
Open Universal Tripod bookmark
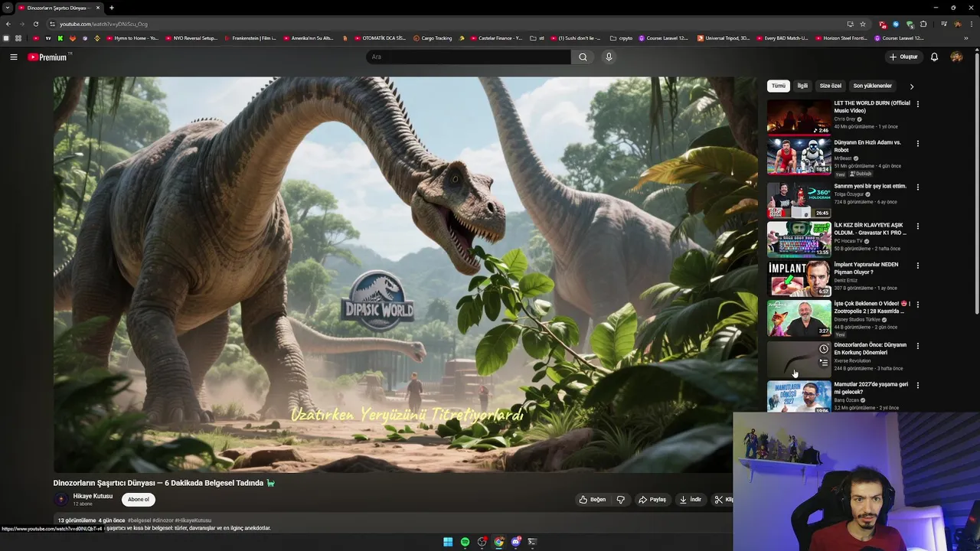pyautogui.click(x=724, y=38)
